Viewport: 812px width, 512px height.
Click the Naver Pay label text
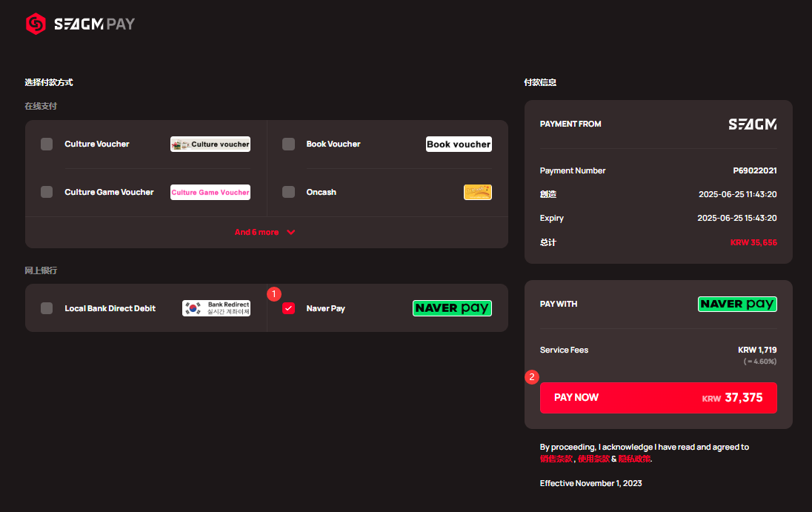325,308
